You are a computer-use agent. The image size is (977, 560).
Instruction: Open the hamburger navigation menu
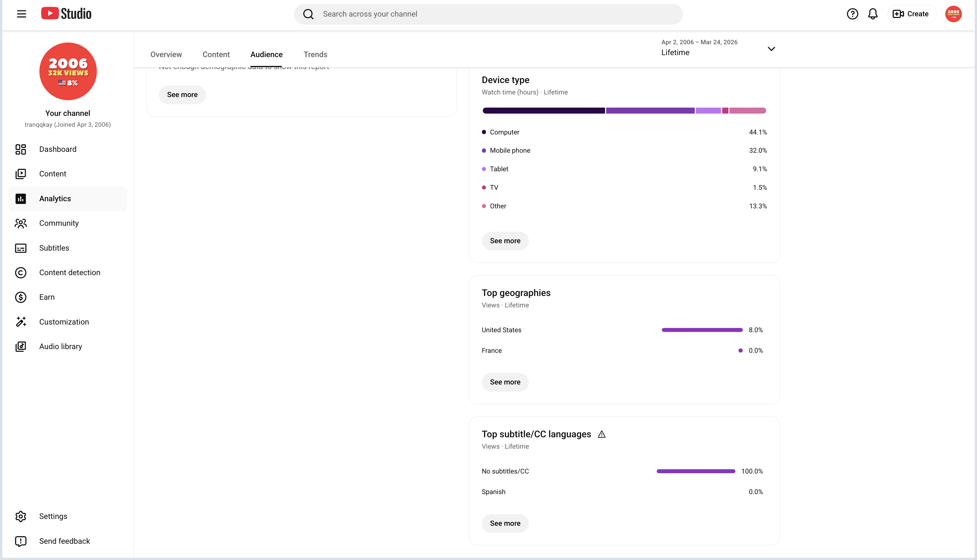(x=21, y=14)
